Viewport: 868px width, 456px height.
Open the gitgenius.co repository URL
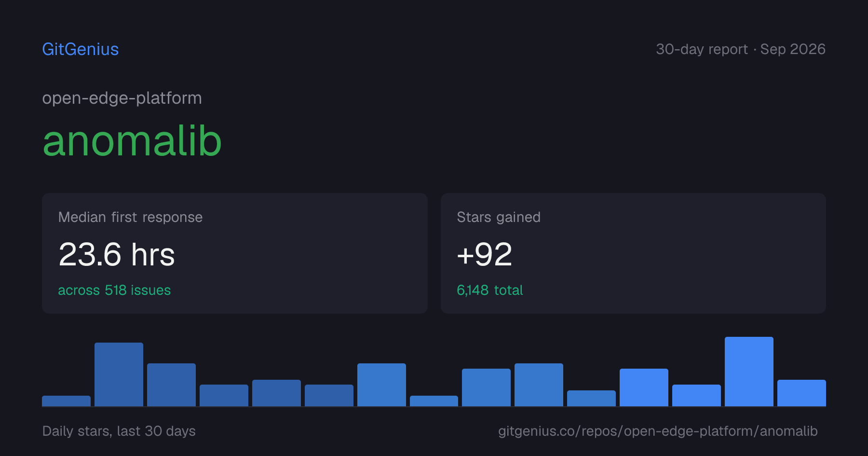658,431
